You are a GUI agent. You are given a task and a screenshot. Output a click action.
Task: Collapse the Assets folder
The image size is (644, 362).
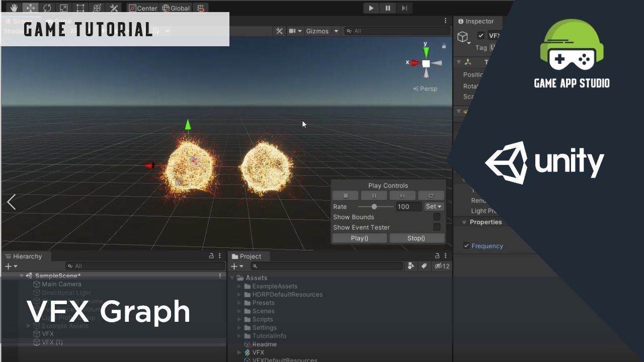click(232, 278)
